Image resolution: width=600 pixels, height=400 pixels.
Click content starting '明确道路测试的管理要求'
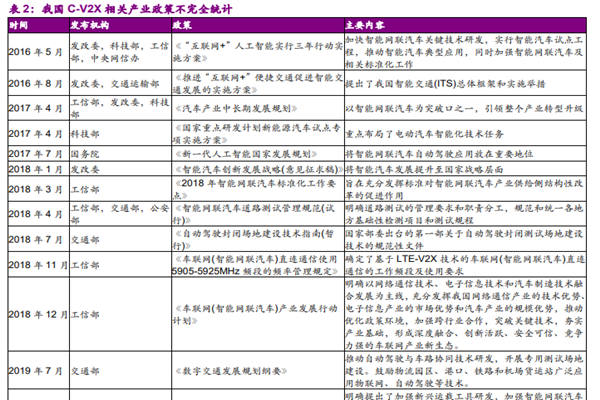coord(465,214)
